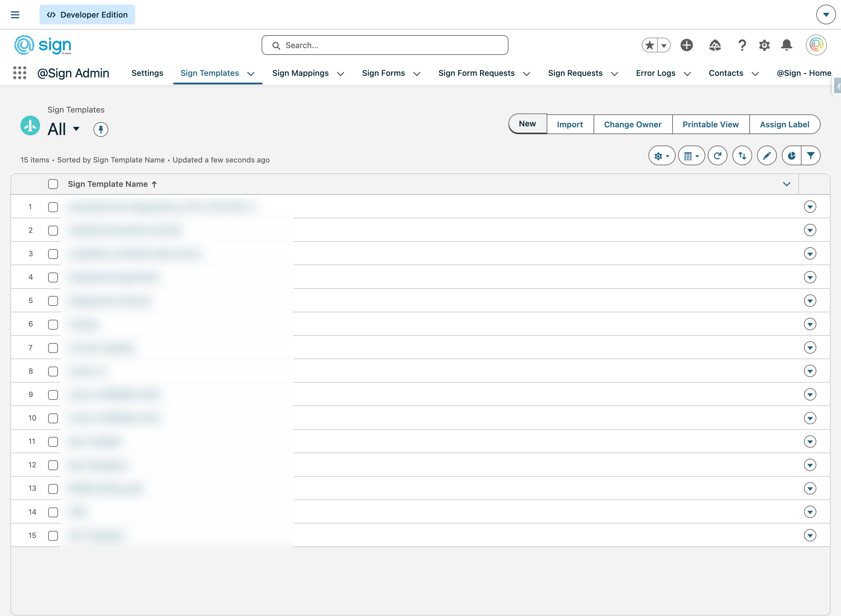Open the charts pie icon panel

tap(791, 156)
